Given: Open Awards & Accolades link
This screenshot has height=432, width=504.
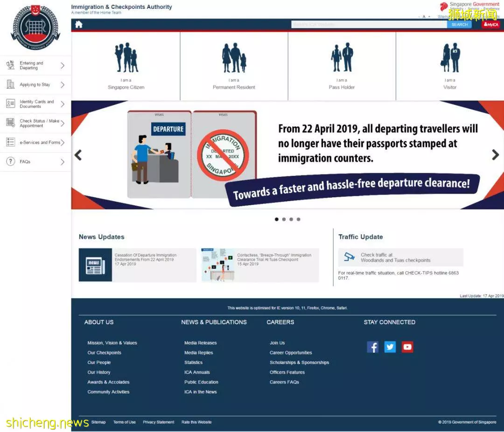Looking at the screenshot, I should coord(108,382).
